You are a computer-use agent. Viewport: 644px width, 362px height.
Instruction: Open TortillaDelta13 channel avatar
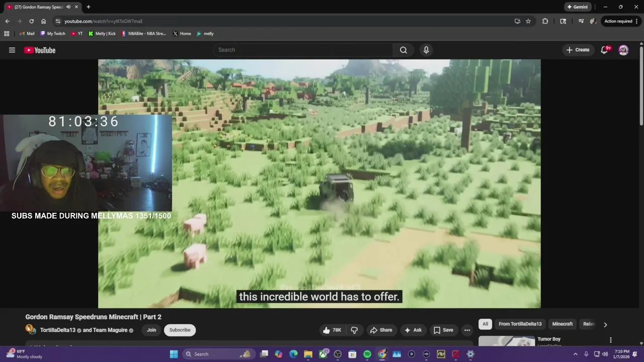point(31,330)
